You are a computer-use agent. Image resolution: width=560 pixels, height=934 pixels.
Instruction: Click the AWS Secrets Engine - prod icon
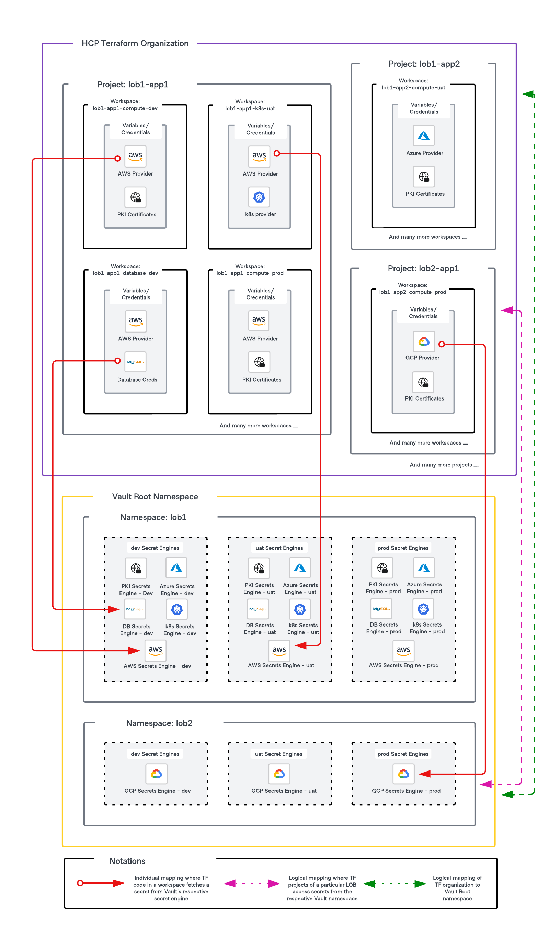click(x=403, y=650)
